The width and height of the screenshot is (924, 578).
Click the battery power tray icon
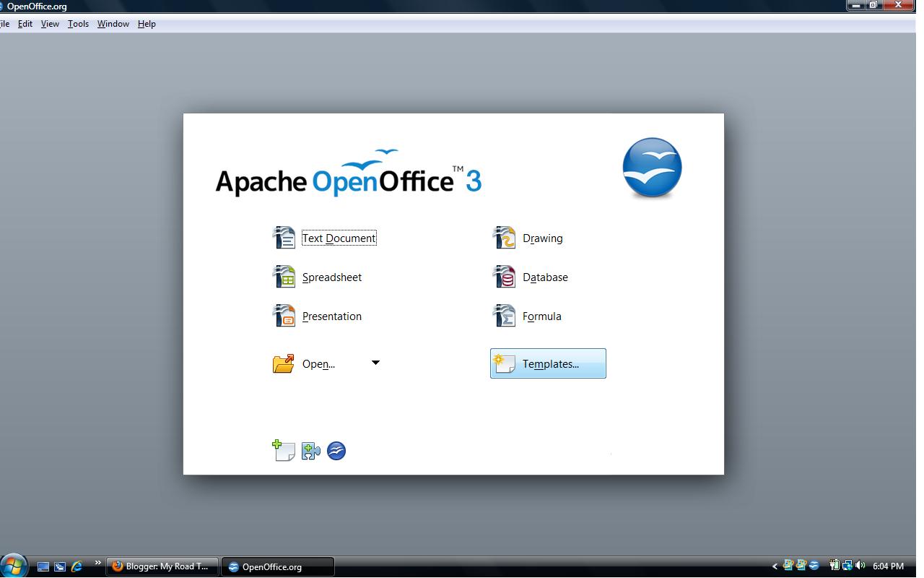[834, 566]
